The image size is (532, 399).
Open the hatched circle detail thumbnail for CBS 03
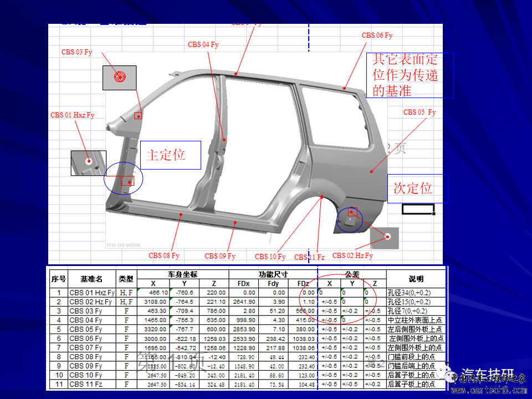point(120,78)
